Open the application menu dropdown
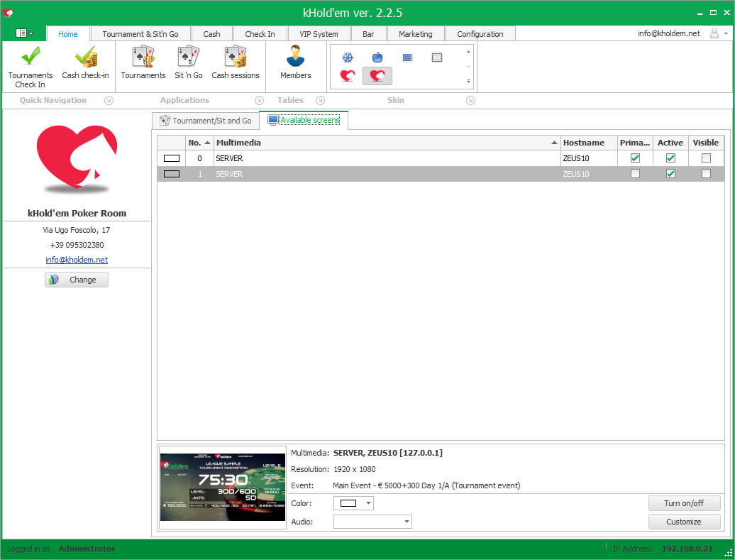The width and height of the screenshot is (735, 560). click(24, 33)
